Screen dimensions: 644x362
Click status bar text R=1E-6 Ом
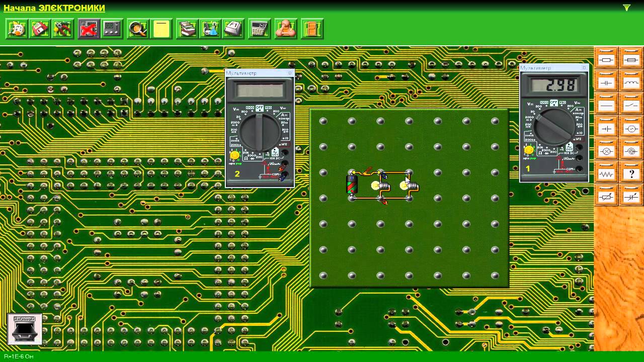(19, 356)
